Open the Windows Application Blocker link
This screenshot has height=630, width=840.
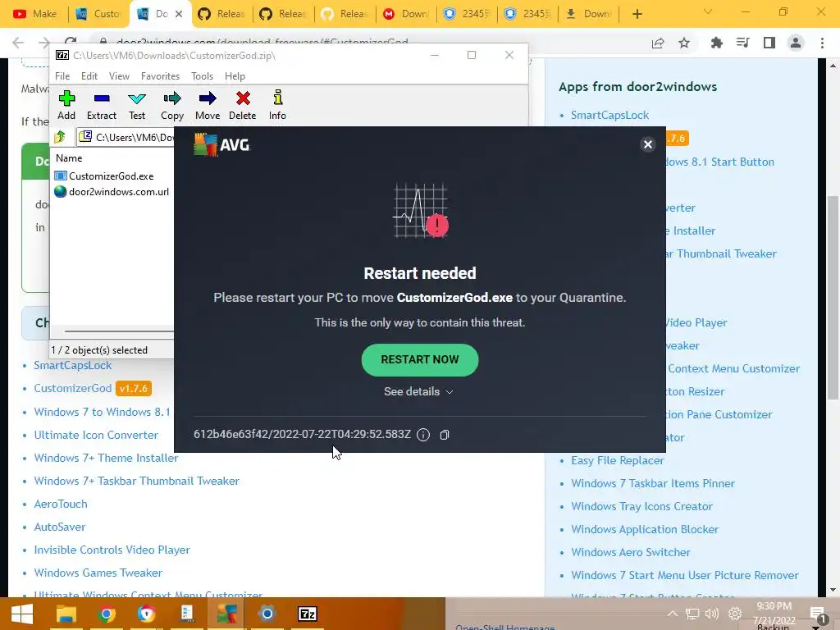point(645,529)
